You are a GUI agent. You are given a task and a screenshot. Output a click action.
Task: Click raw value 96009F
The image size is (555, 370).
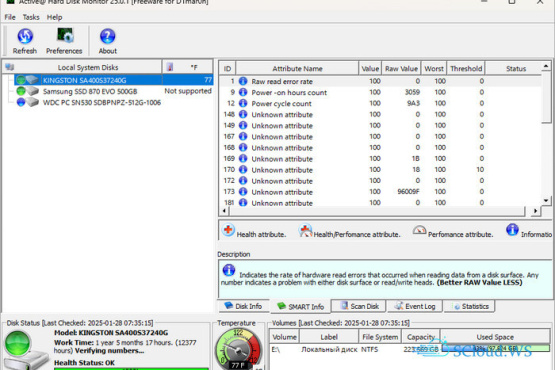tap(408, 192)
